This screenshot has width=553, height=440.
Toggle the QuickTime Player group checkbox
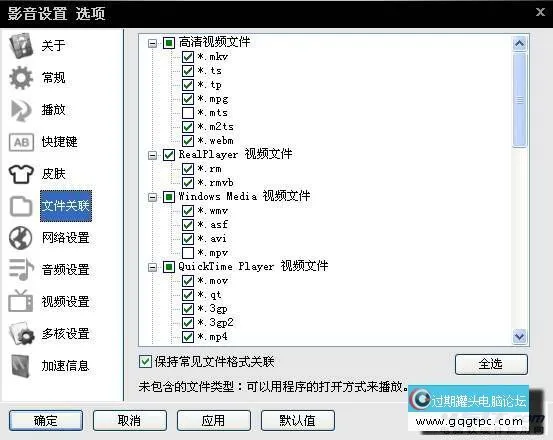click(169, 267)
